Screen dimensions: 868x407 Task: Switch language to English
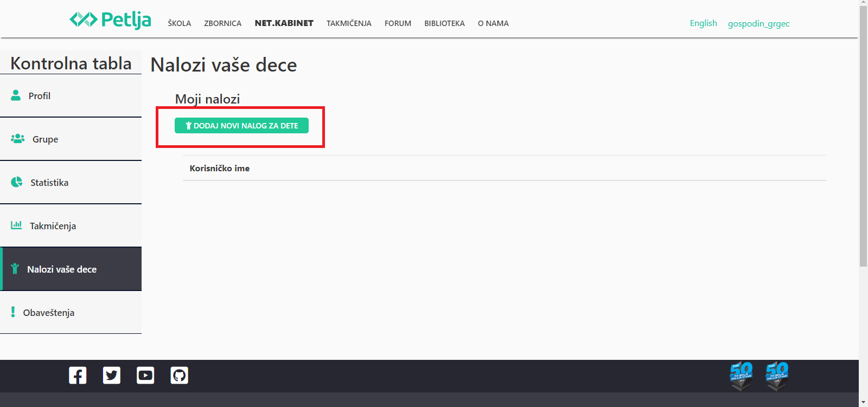point(703,23)
